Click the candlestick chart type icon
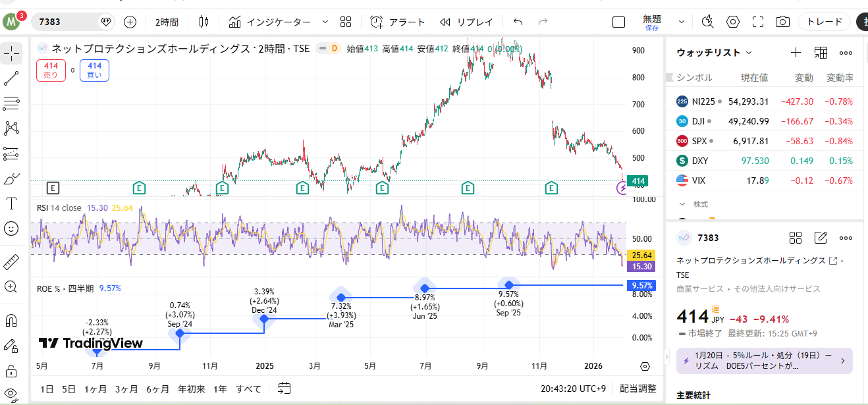868x405 pixels. tap(203, 22)
